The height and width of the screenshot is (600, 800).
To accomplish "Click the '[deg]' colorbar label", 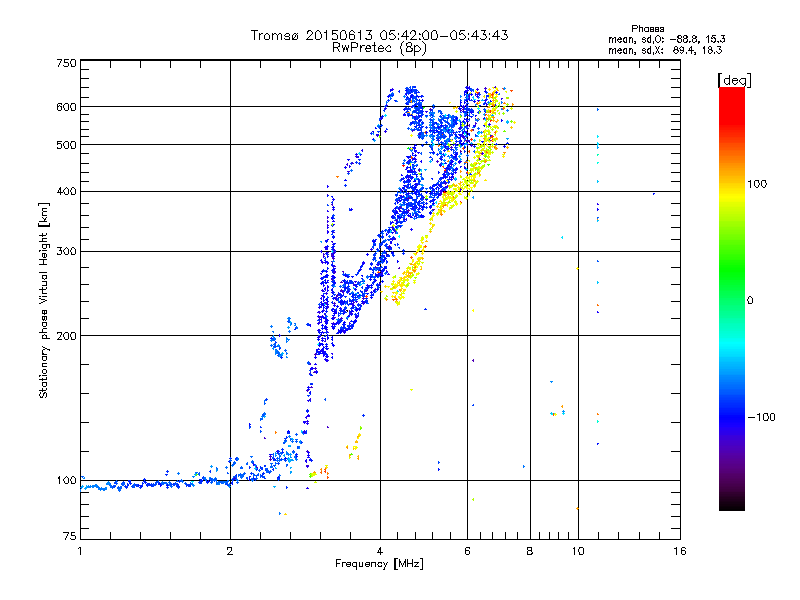I will point(734,80).
